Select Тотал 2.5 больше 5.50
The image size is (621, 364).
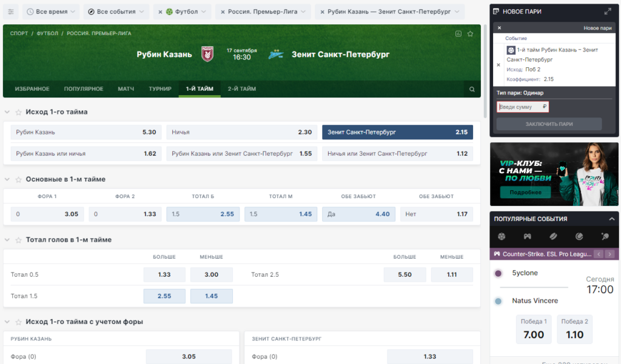click(404, 274)
